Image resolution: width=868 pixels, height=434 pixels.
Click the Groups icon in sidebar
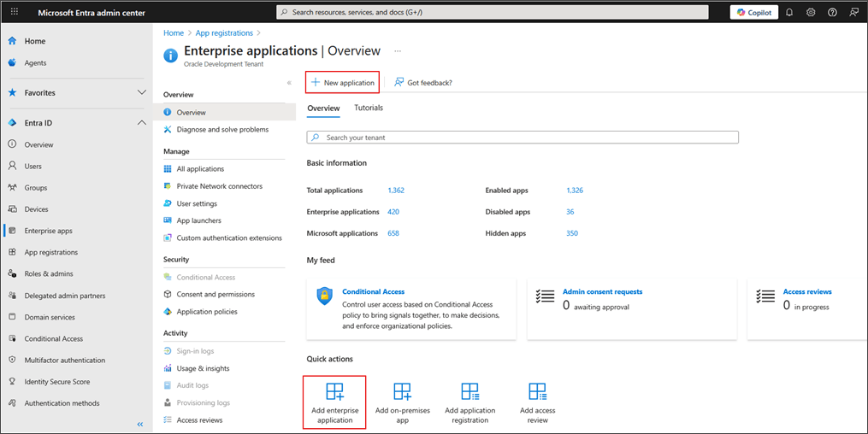point(12,187)
